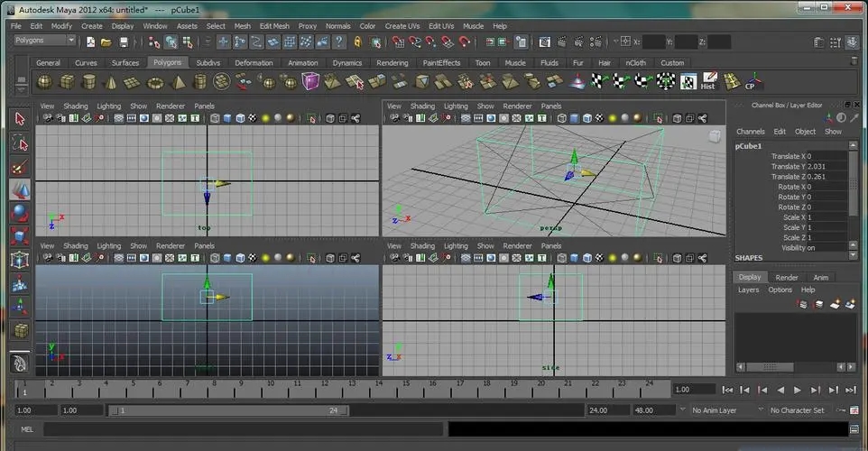The height and width of the screenshot is (451, 868).
Task: Click the MEL command line input field
Action: point(243,428)
